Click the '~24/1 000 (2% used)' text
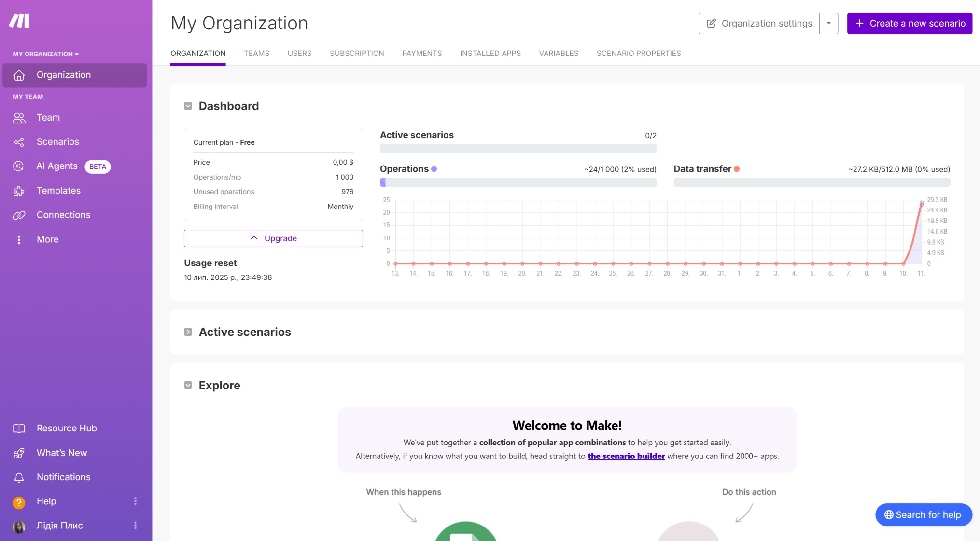 [x=620, y=169]
